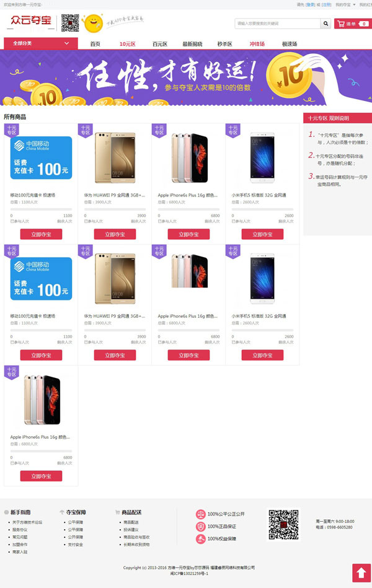
Task: Click the 服务协议 footer link
Action: coord(19,530)
